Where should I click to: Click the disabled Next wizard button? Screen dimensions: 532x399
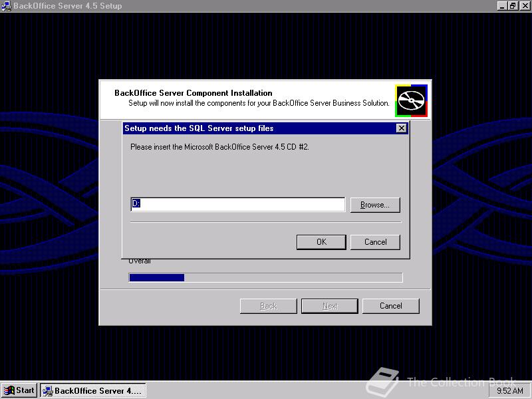pyautogui.click(x=330, y=306)
